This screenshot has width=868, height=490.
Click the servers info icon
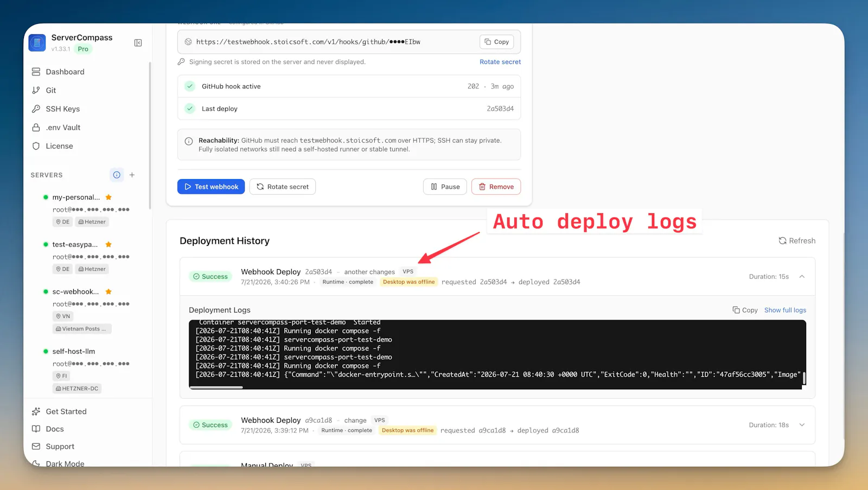pyautogui.click(x=117, y=175)
